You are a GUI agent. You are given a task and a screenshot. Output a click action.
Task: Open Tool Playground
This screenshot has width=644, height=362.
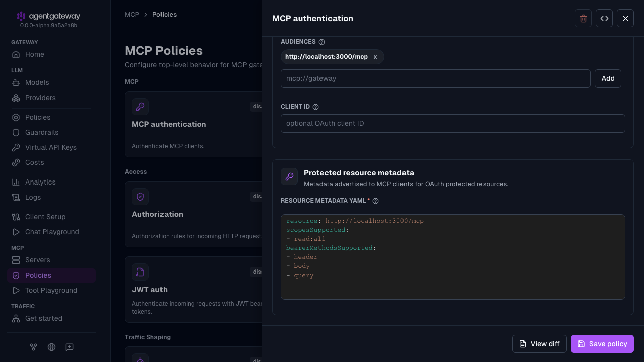pyautogui.click(x=51, y=290)
